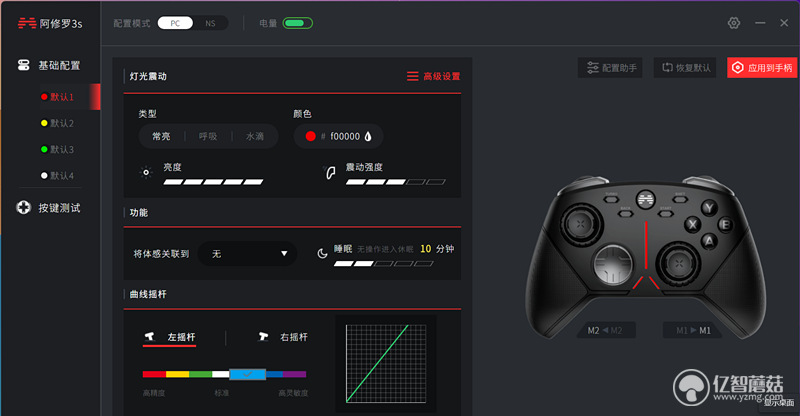The image size is (800, 416).
Task: Click the vibration strength icon
Action: pos(330,173)
